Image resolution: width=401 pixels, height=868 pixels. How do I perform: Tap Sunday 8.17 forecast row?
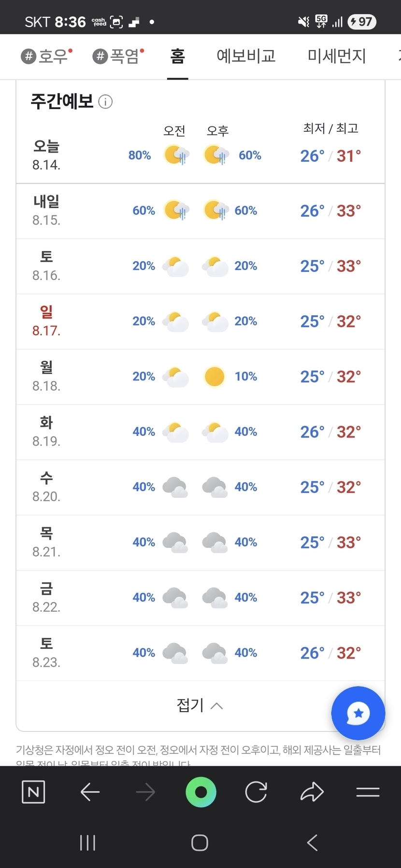point(200,322)
